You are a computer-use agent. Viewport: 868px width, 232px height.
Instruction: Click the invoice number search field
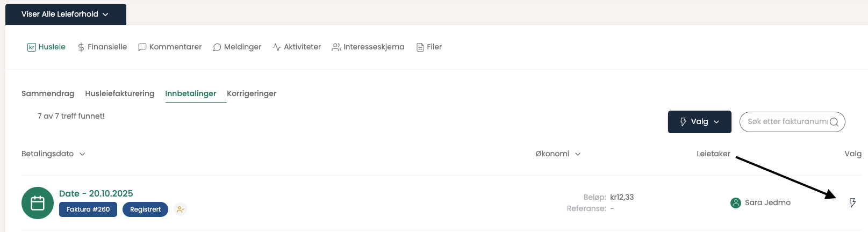pyautogui.click(x=786, y=122)
